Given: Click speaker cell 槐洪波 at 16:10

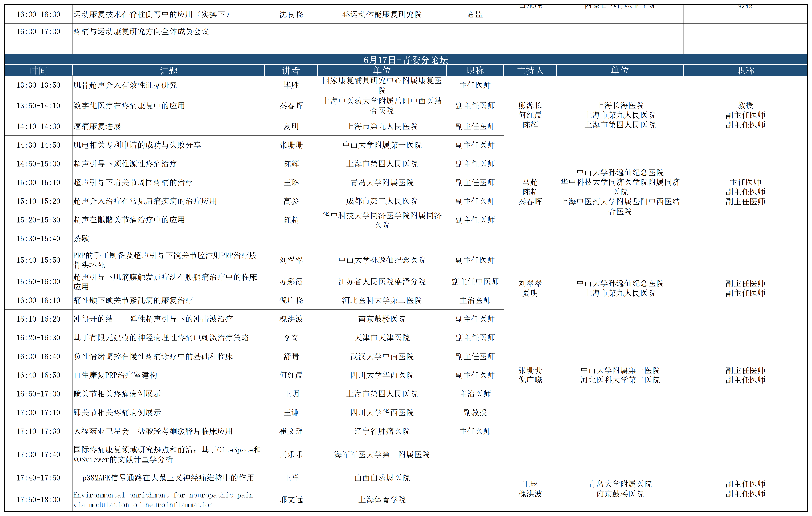Looking at the screenshot, I should point(291,319).
